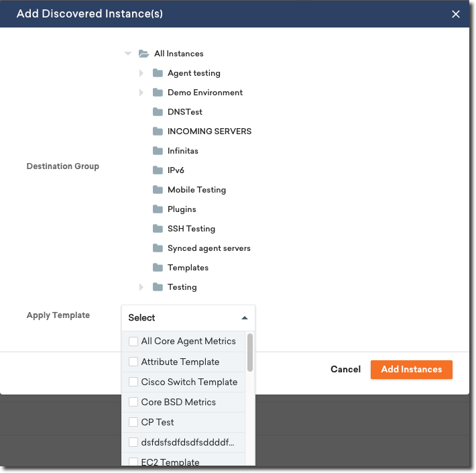Choose the Attribute Template list option
This screenshot has width=476, height=473.
[180, 362]
